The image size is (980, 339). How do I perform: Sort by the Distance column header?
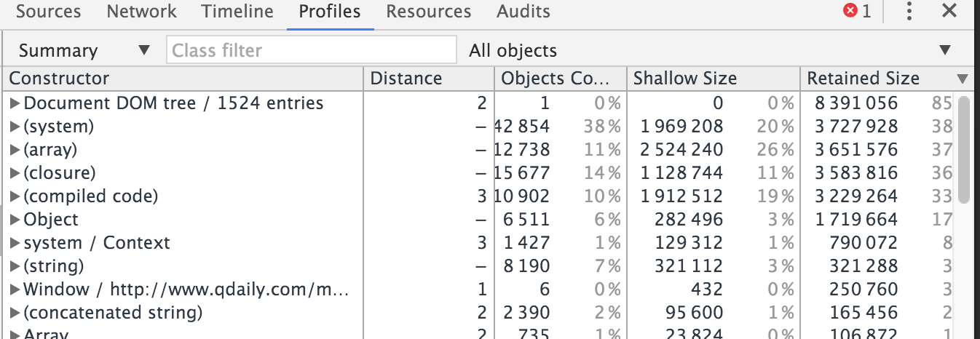tap(406, 79)
